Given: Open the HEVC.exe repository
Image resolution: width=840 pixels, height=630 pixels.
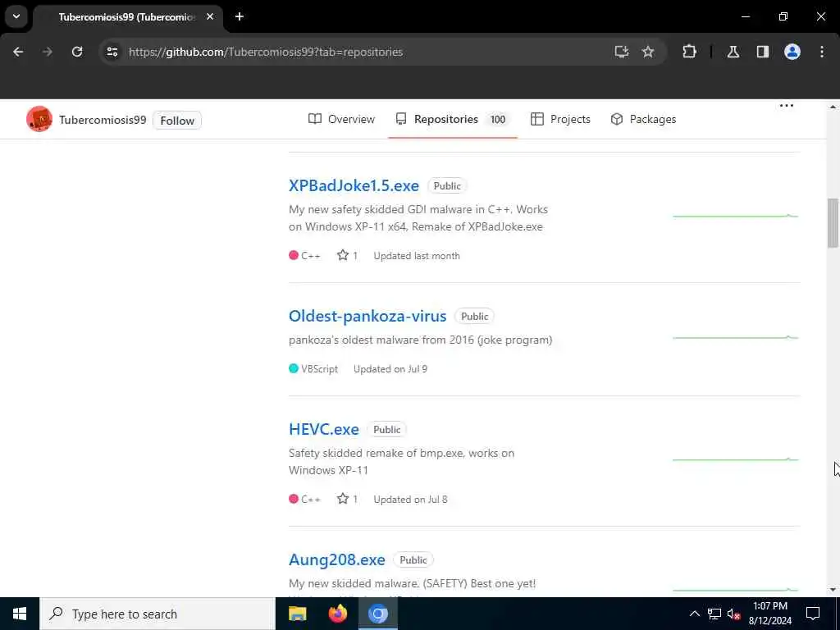Looking at the screenshot, I should (323, 429).
